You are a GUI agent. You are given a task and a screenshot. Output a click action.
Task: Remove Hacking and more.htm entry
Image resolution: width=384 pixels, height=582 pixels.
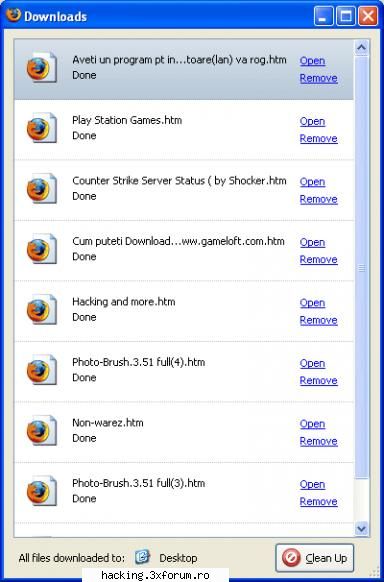coord(318,320)
